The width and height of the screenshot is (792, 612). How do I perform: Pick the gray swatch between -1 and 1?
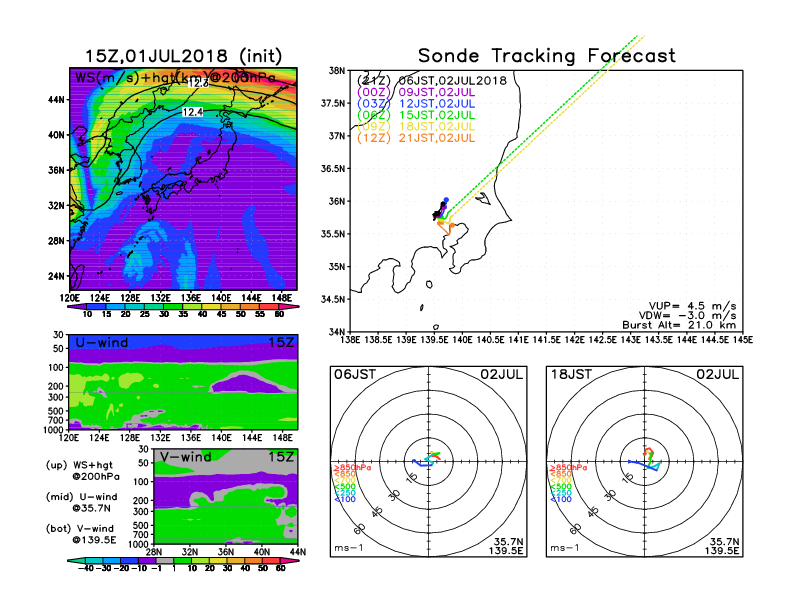[x=165, y=560]
